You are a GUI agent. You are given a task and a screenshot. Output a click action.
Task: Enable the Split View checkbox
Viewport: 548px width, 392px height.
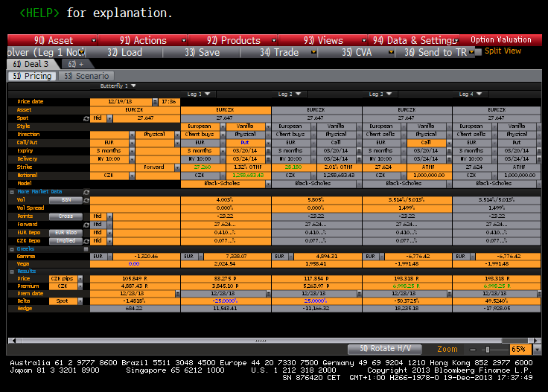click(479, 51)
